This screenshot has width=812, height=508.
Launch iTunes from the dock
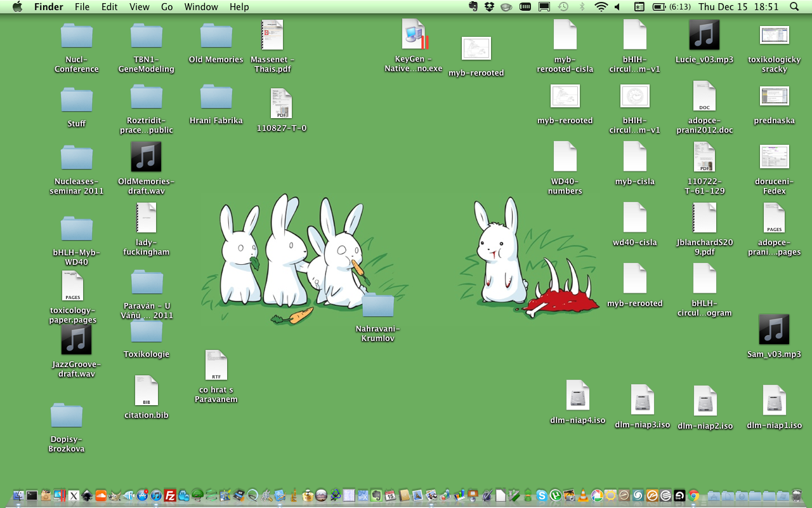[156, 495]
